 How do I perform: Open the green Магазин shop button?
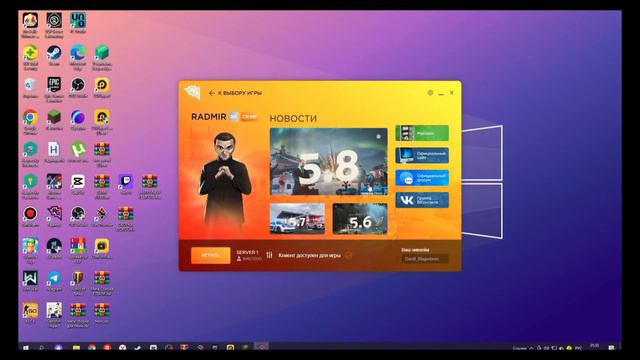point(422,133)
